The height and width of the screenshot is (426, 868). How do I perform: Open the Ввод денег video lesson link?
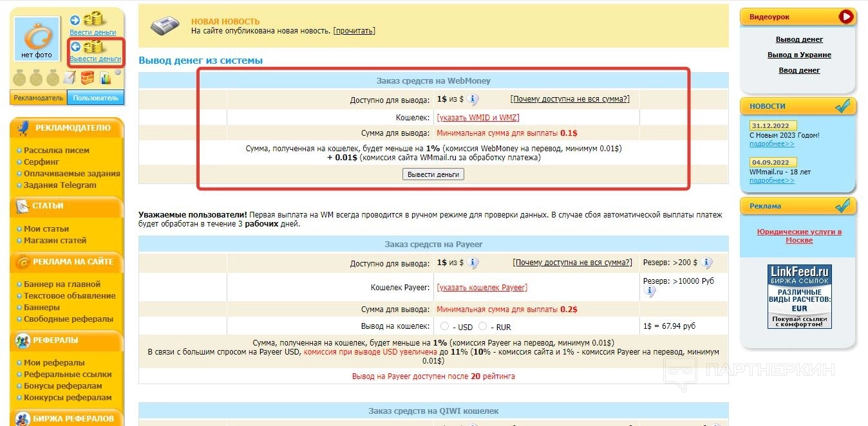point(799,71)
